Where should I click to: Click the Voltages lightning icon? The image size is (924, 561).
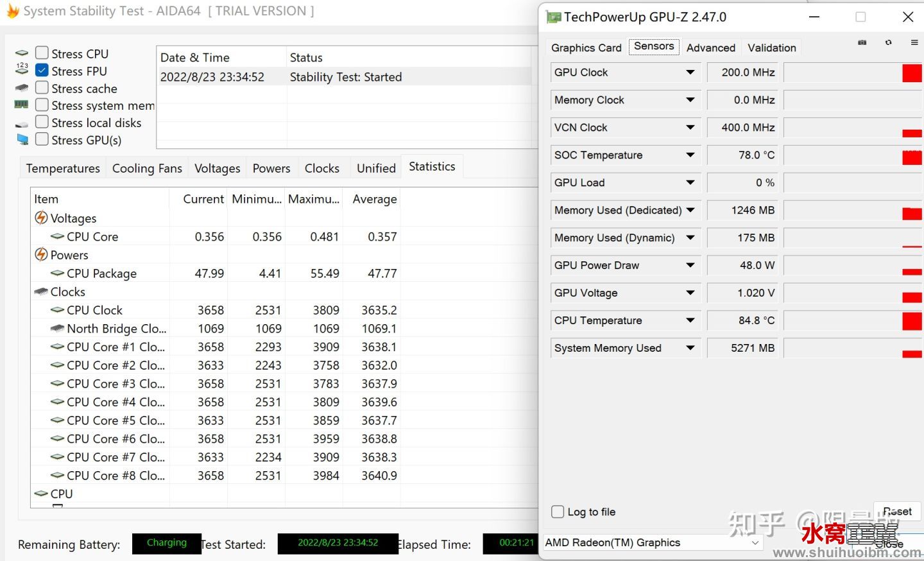point(41,218)
